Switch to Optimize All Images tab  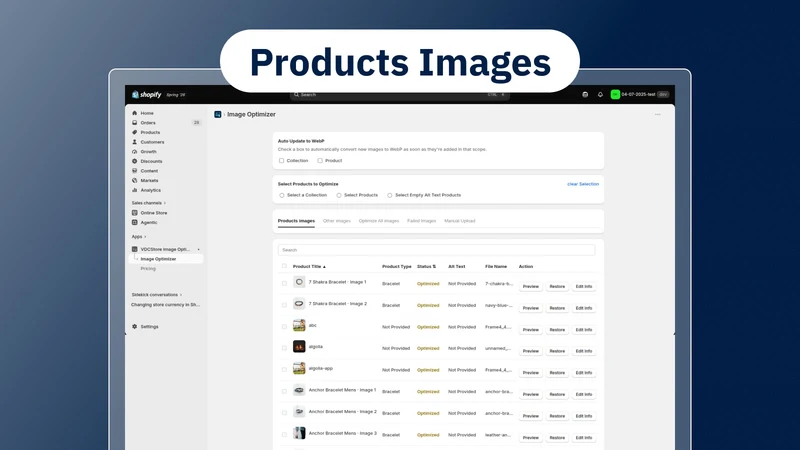point(379,221)
